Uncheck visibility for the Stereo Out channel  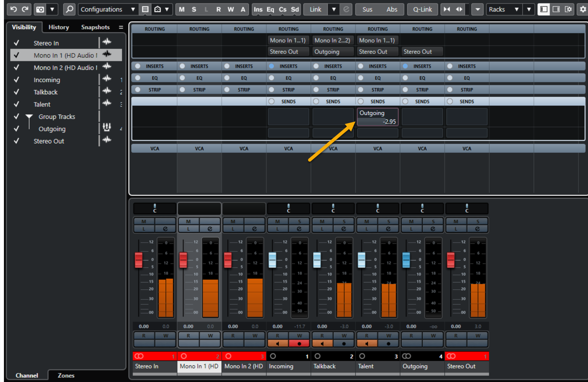16,141
